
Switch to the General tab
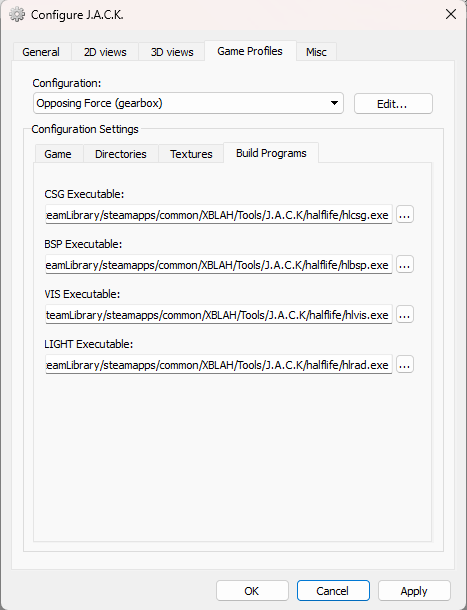click(x=41, y=52)
